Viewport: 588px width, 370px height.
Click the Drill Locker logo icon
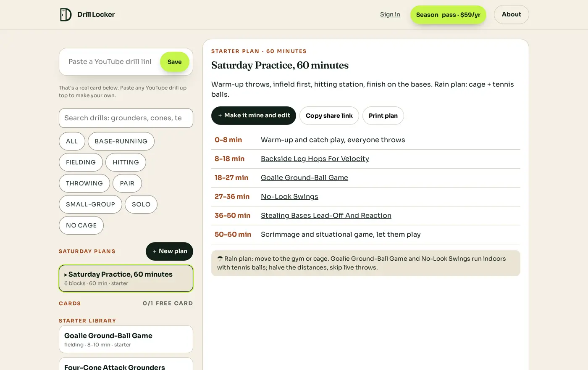(66, 15)
